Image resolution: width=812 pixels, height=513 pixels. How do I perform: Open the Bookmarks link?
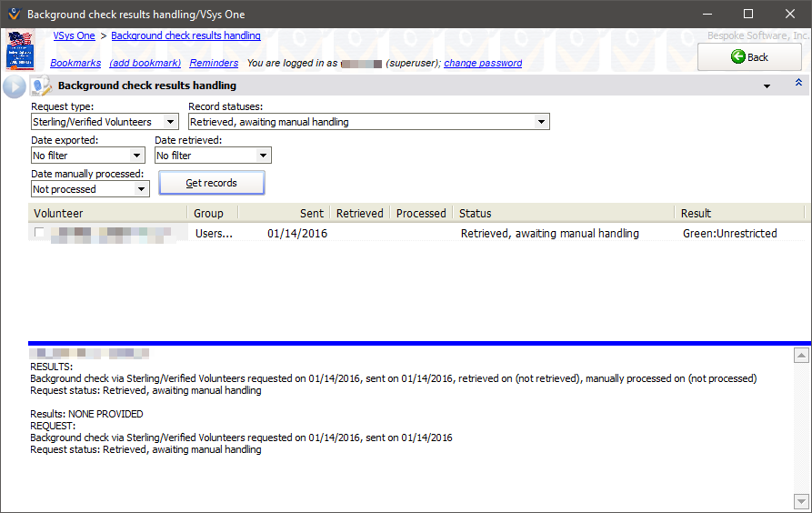click(75, 64)
